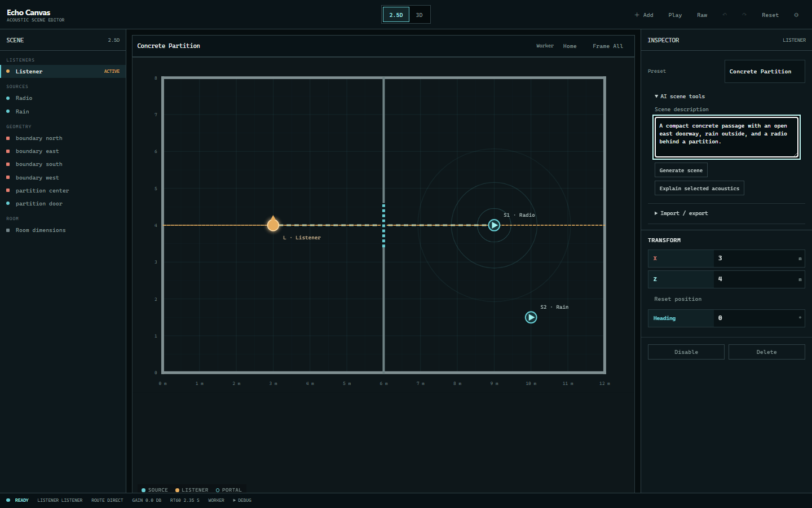Open the Preset dropdown Concrete Partition
The height and width of the screenshot is (508, 812).
pyautogui.click(x=765, y=71)
